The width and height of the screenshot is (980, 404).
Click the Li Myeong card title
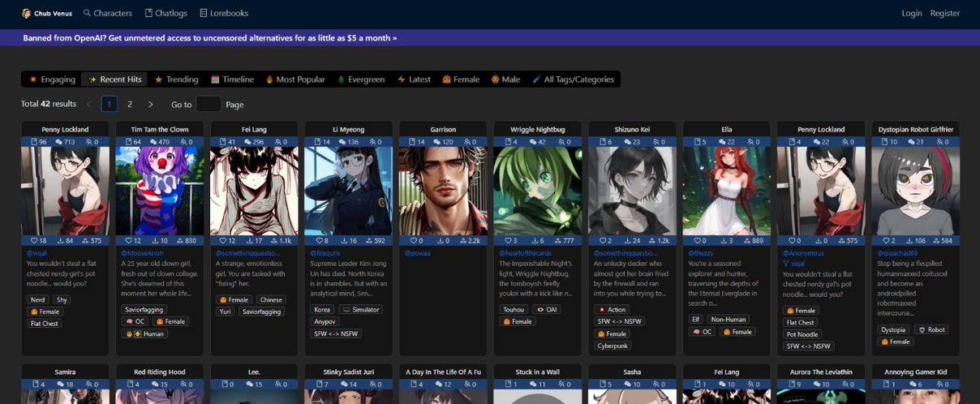coord(348,129)
